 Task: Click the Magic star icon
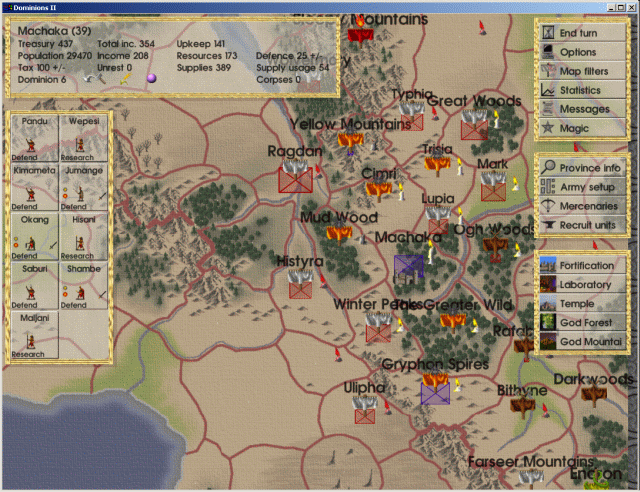pos(548,128)
